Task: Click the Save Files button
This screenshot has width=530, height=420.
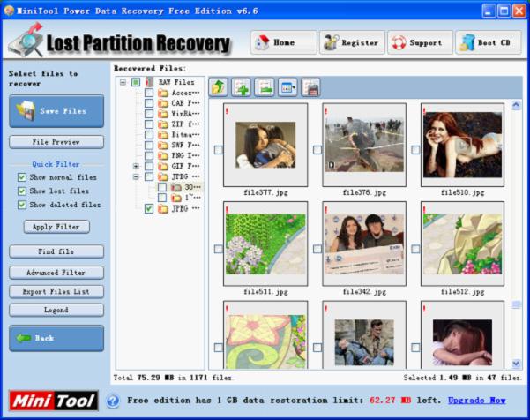Action: (x=56, y=111)
